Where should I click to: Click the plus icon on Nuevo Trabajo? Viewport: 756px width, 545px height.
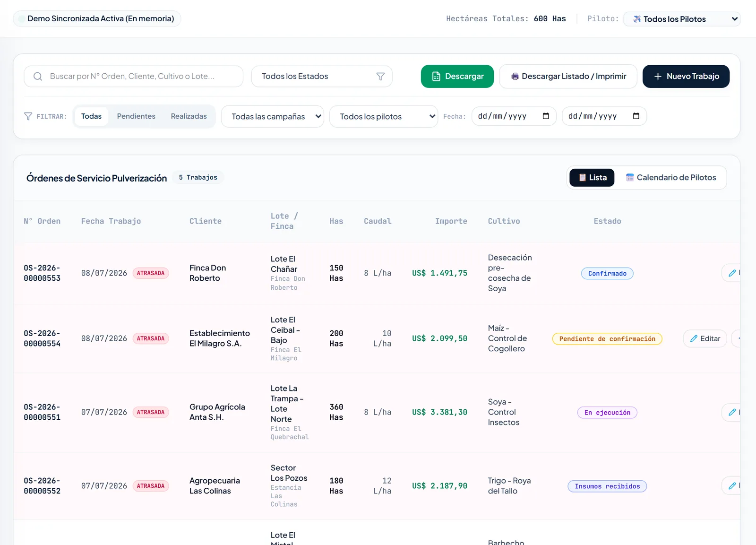(658, 77)
